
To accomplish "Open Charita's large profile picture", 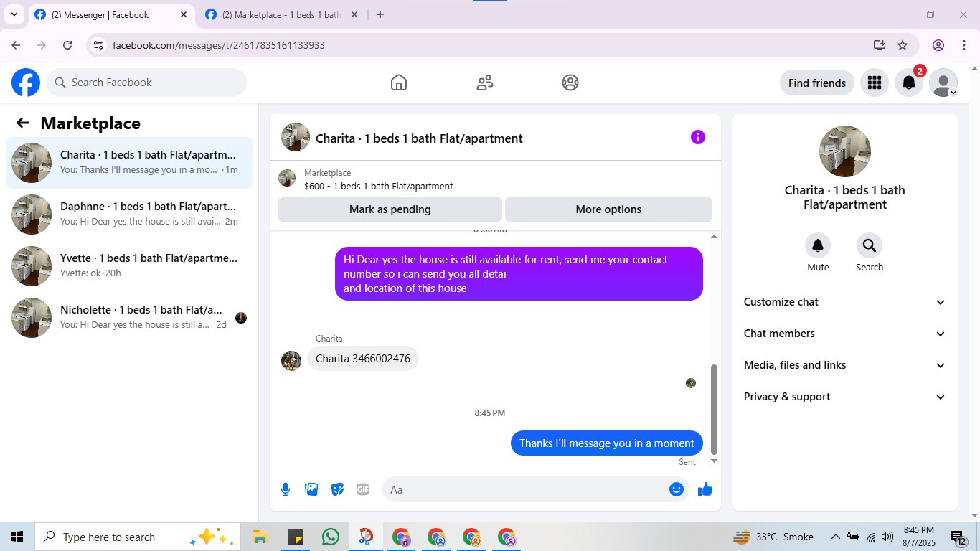I will tap(845, 151).
